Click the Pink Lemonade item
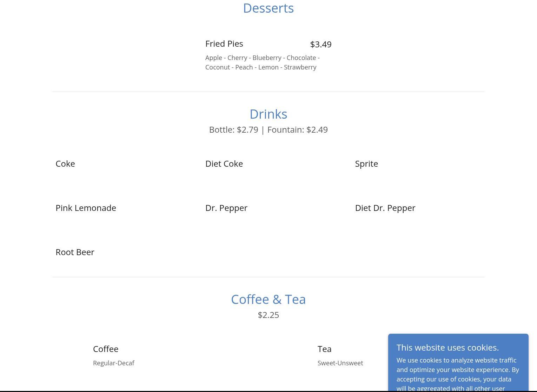 (86, 208)
